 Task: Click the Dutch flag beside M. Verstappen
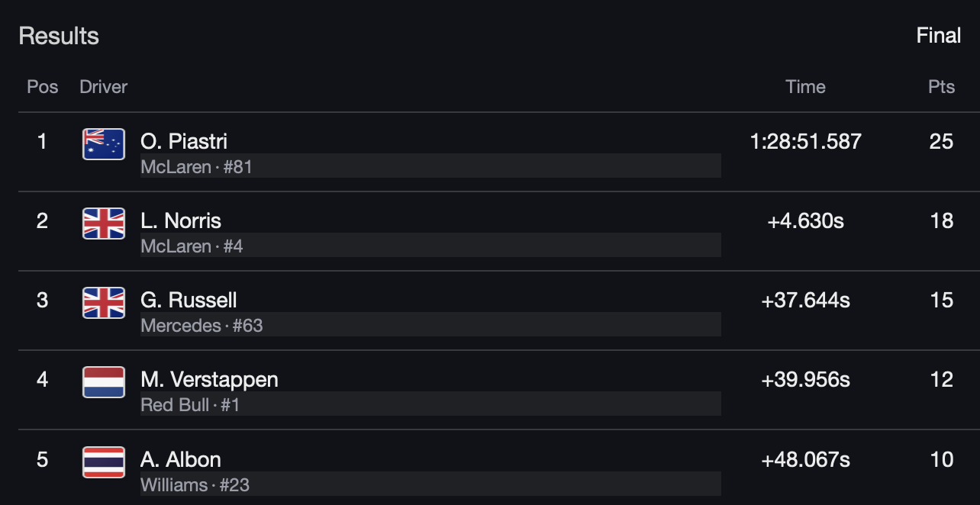tap(104, 382)
